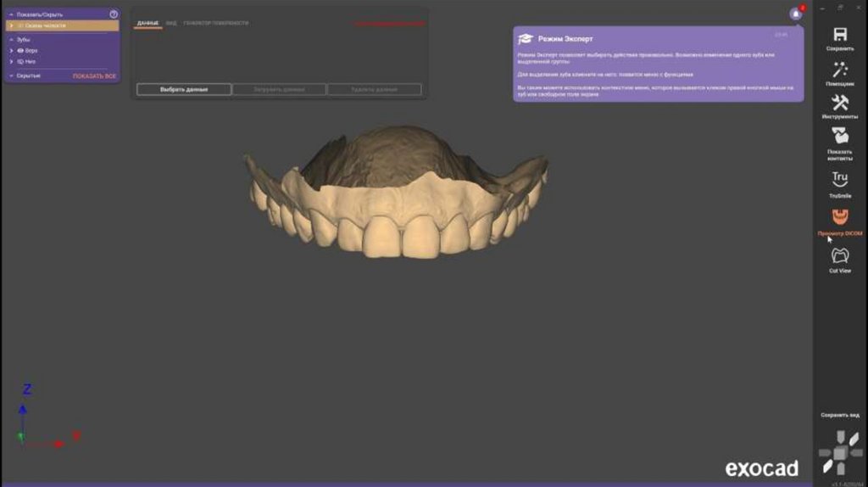Open the Помощник wizard wand icon

coord(840,70)
